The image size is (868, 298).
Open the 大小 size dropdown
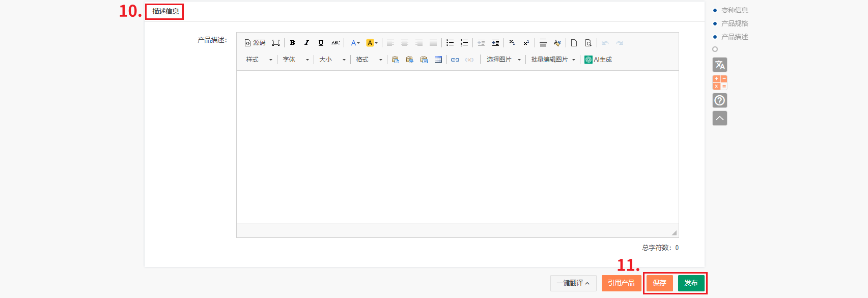coord(332,60)
